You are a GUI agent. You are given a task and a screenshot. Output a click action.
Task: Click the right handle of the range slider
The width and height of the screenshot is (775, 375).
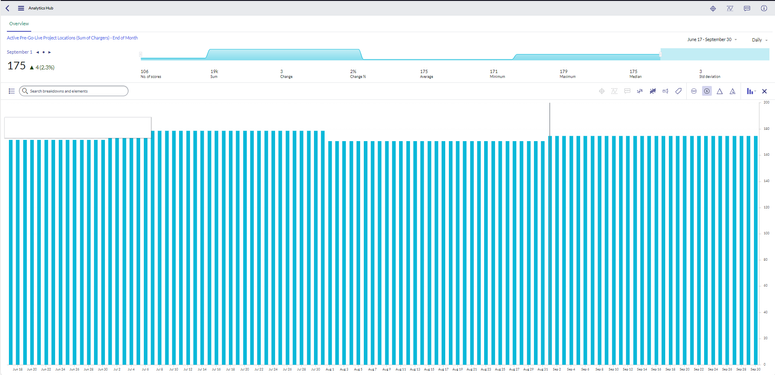click(x=660, y=54)
